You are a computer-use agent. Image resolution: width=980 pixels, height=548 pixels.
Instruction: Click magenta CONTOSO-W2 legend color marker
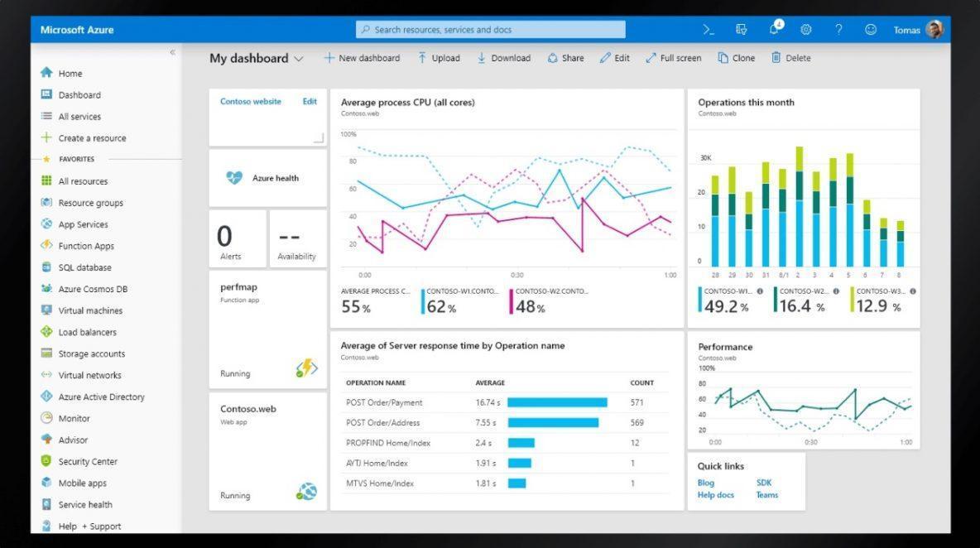click(512, 300)
